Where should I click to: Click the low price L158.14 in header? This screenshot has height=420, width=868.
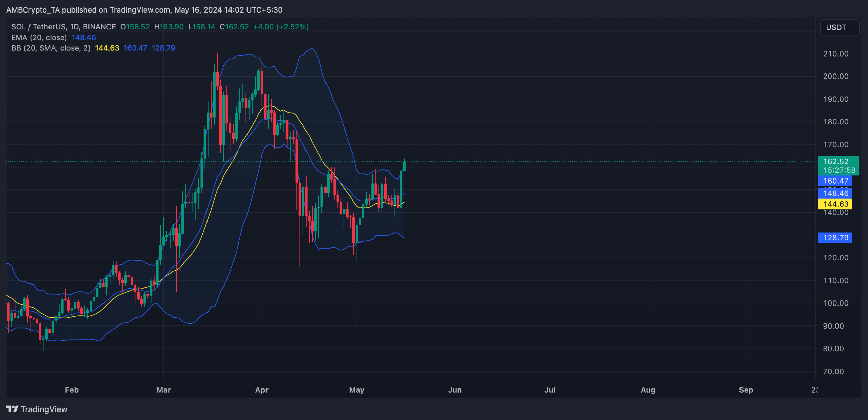[x=202, y=27]
